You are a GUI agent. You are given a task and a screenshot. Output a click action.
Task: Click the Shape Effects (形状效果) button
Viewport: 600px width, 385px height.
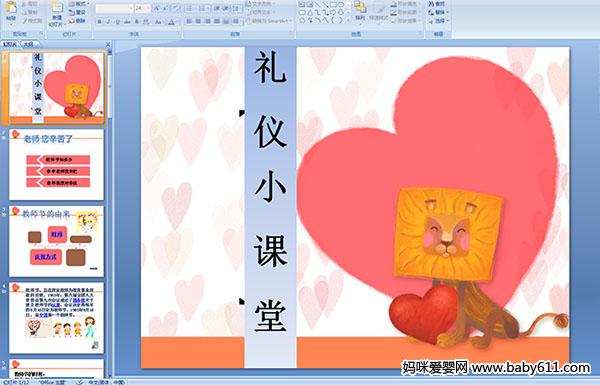pyautogui.click(x=406, y=21)
